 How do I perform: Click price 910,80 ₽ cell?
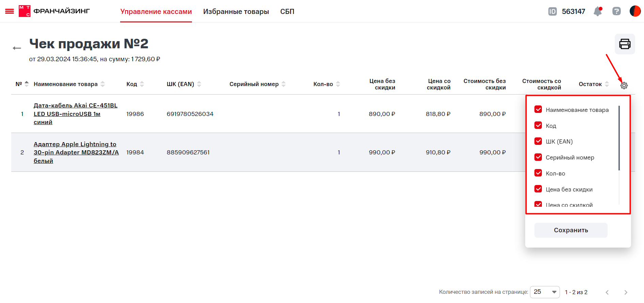click(438, 152)
